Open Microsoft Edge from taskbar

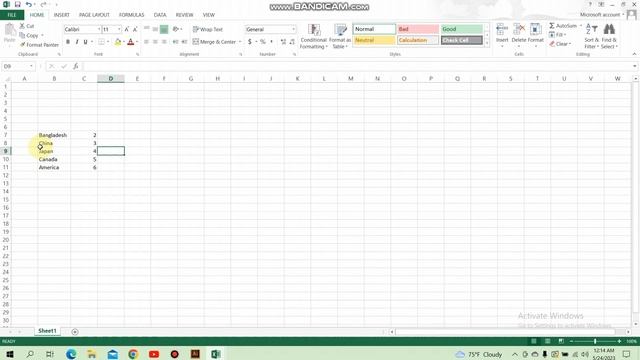(71, 354)
